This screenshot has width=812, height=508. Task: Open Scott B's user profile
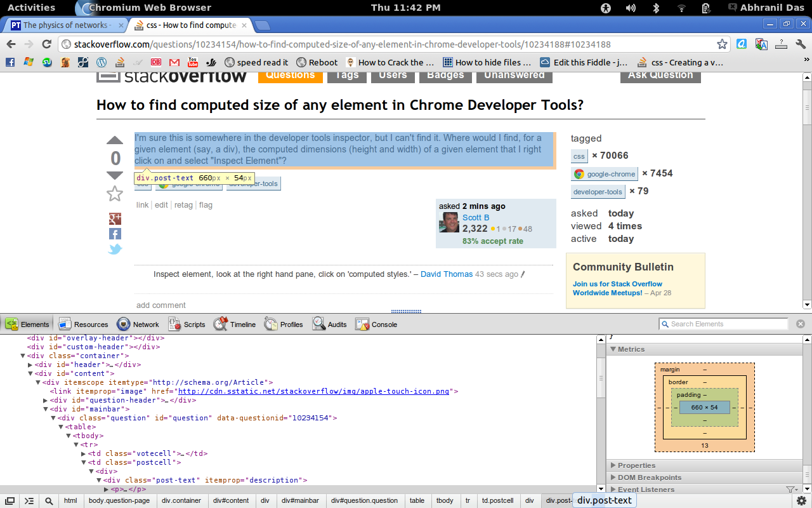(476, 218)
